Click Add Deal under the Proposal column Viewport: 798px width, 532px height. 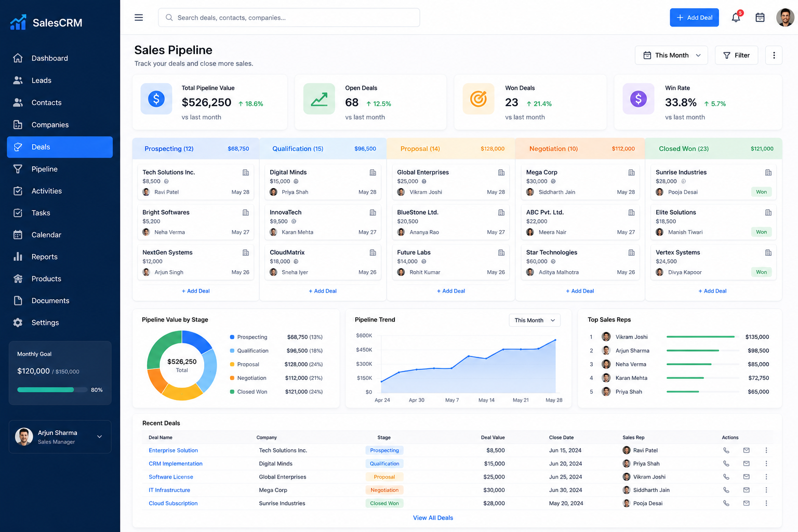click(x=451, y=291)
